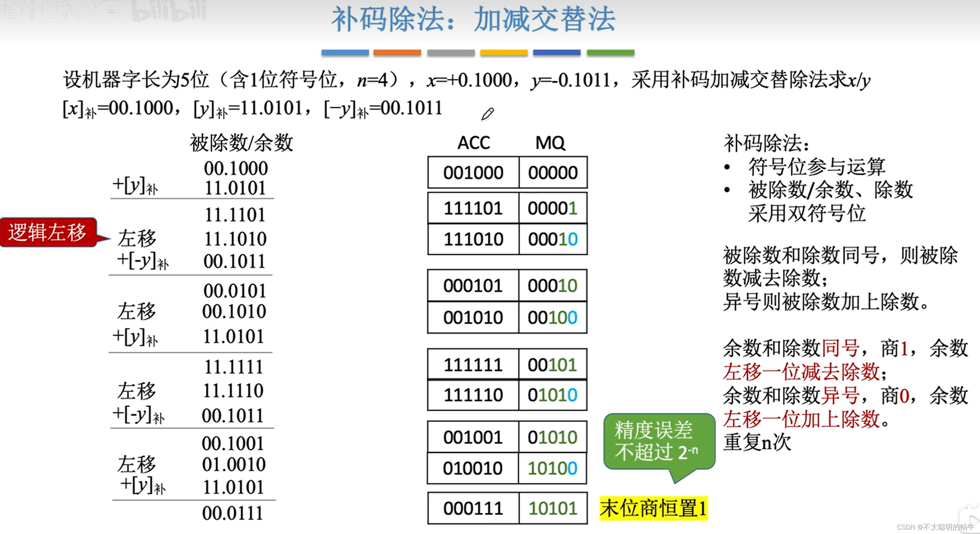Click the ACC column header

[x=473, y=143]
